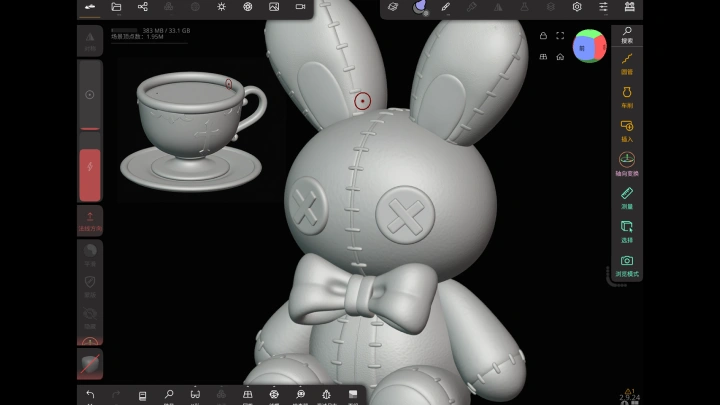Toggle the normal direction (法线方向) button
Screen dimensions: 720x405
point(90,221)
